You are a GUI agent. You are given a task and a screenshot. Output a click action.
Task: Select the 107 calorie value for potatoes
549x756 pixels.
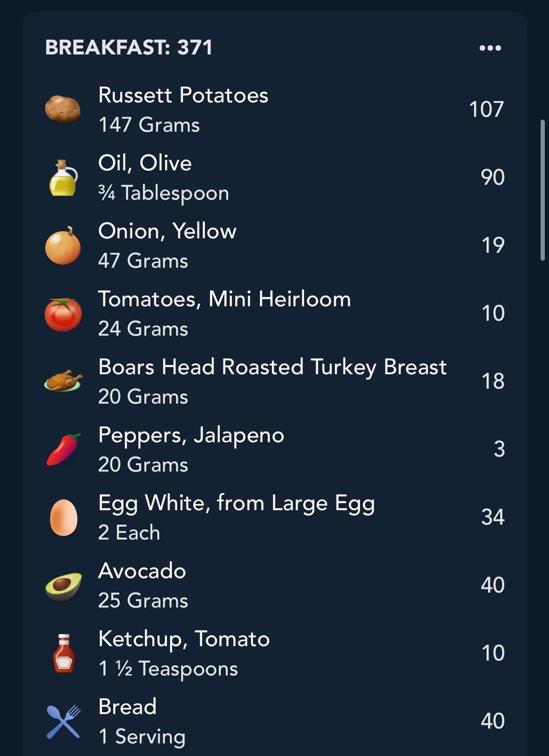click(x=486, y=109)
